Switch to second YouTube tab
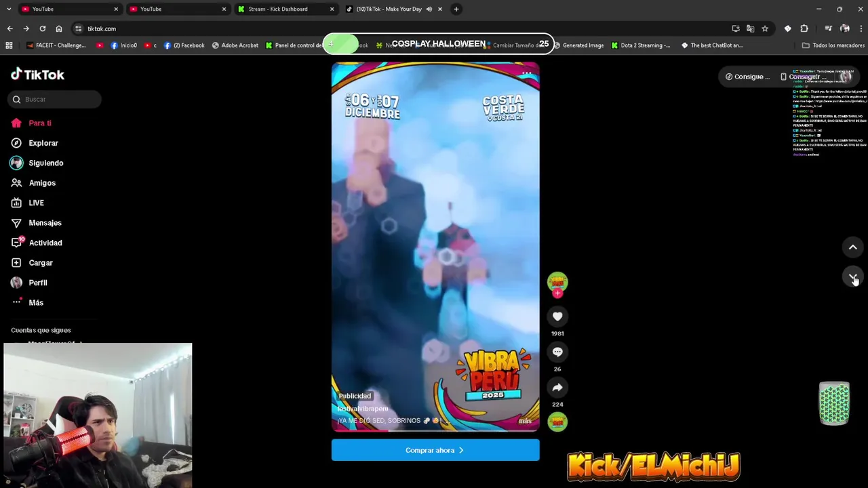868x488 pixels. tap(178, 9)
